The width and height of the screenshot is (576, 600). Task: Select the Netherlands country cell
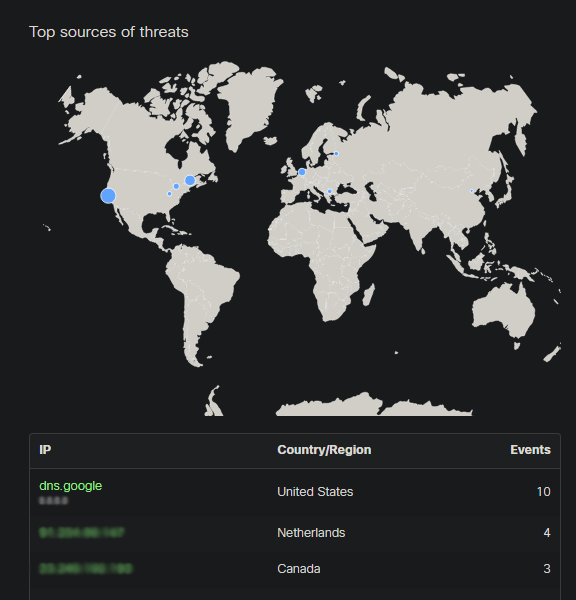coord(311,533)
